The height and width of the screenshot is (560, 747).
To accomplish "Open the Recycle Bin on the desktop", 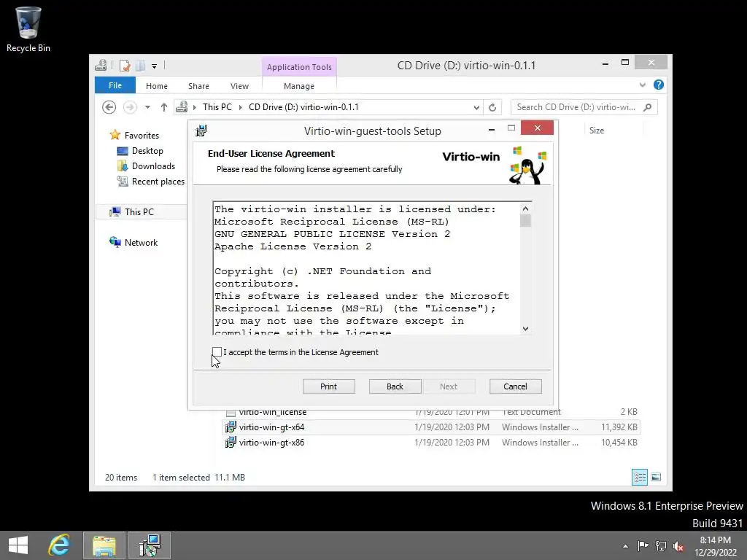I will pos(28,28).
